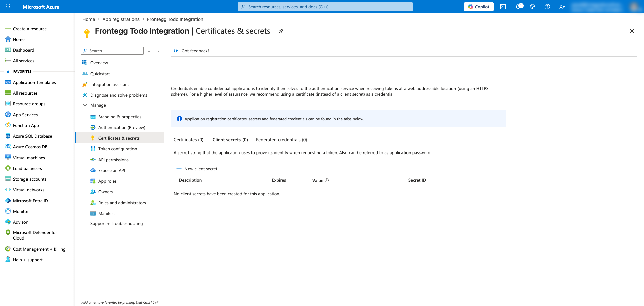Switch to Certificates (0) tab
Image resolution: width=644 pixels, height=306 pixels.
click(x=189, y=140)
